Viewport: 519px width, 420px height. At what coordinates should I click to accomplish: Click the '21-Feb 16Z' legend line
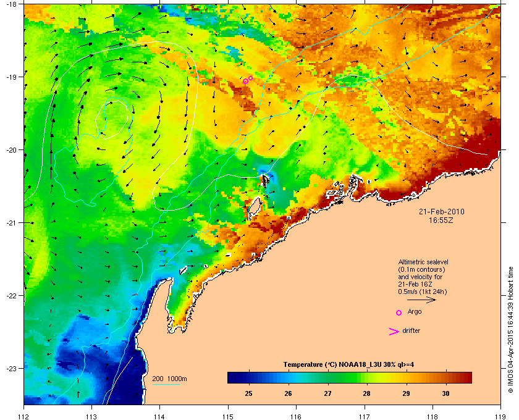[415, 285]
